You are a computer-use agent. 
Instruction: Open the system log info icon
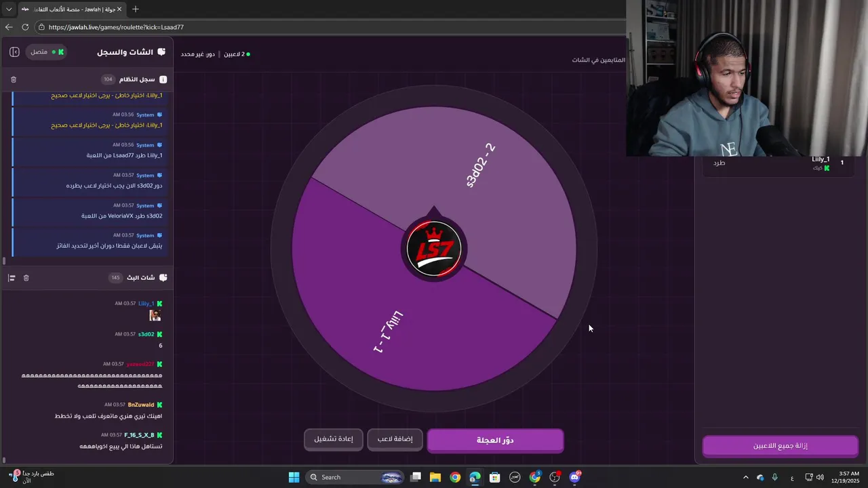(x=163, y=79)
